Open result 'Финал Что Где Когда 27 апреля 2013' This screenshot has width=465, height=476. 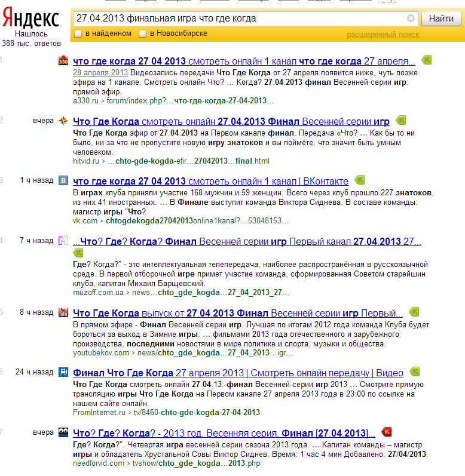click(x=238, y=373)
